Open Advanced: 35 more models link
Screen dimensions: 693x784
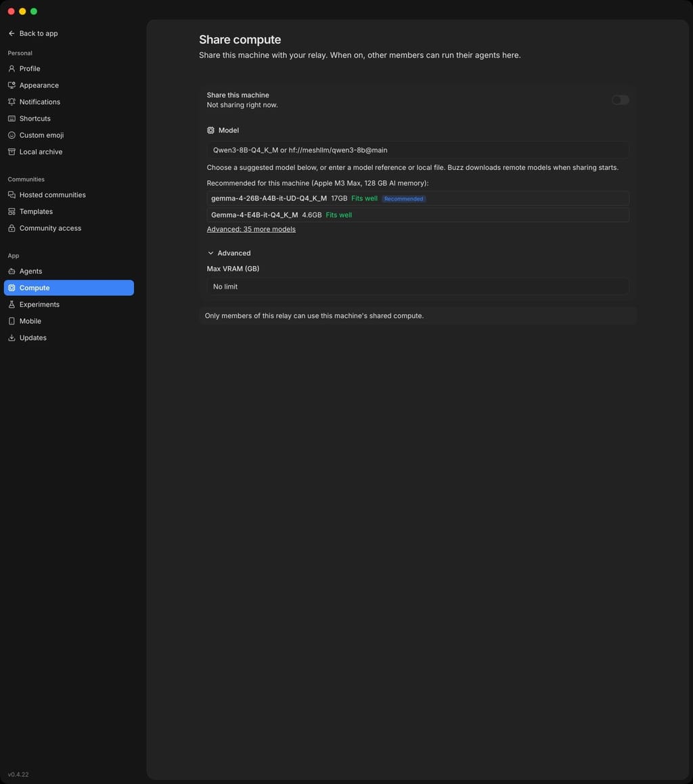251,229
